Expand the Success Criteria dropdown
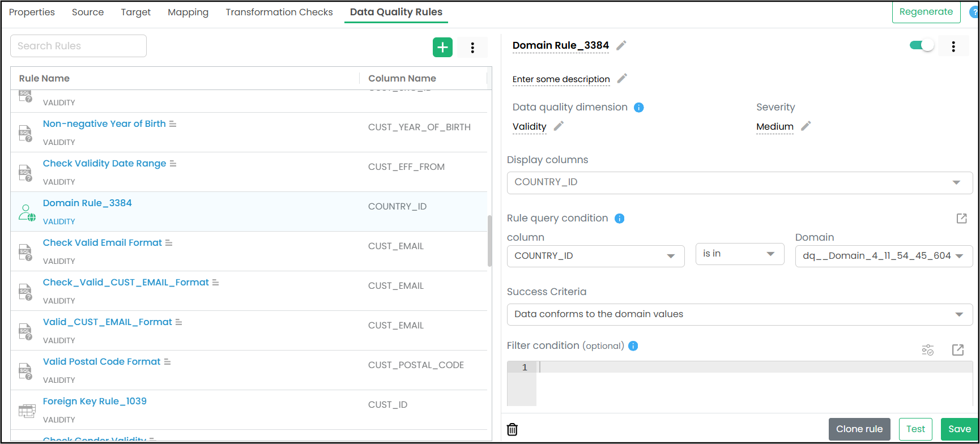 tap(740, 314)
